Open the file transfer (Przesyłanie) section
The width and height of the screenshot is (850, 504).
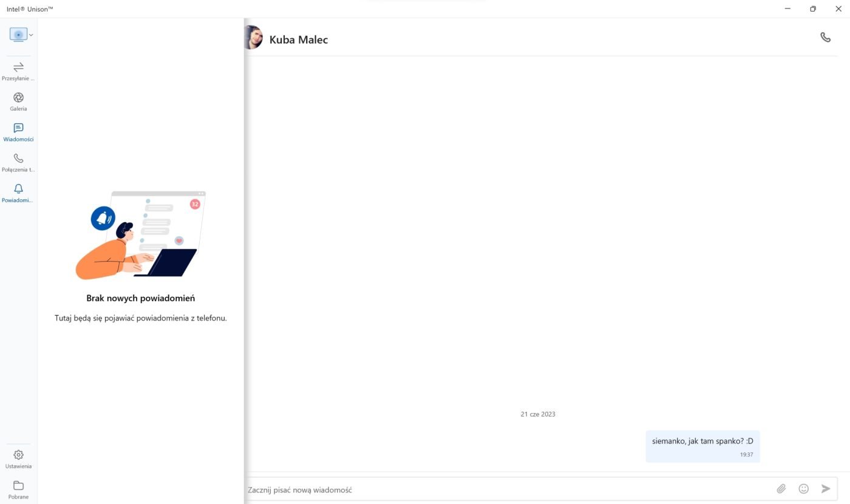pos(18,71)
